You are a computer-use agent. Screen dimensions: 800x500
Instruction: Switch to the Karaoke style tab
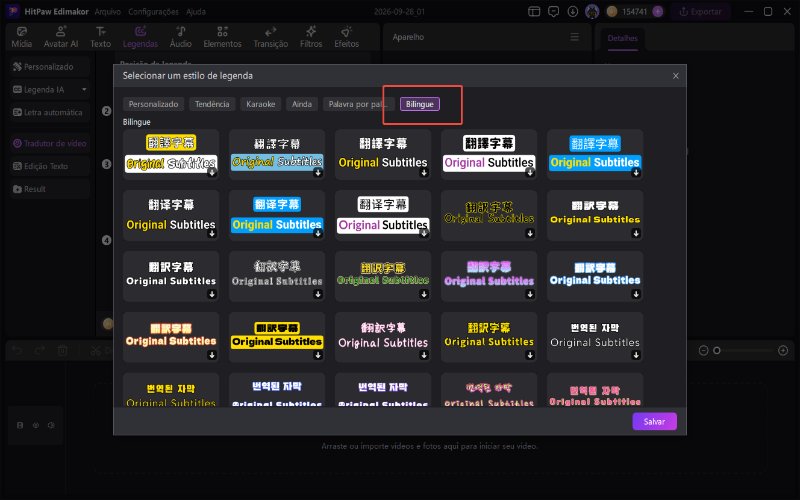pyautogui.click(x=261, y=104)
